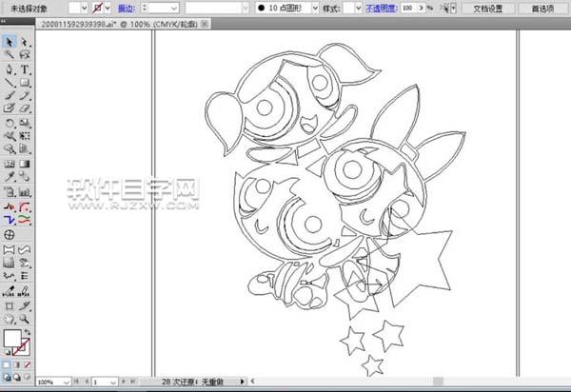
Task: Select the Hand tool
Action: (x=10, y=319)
